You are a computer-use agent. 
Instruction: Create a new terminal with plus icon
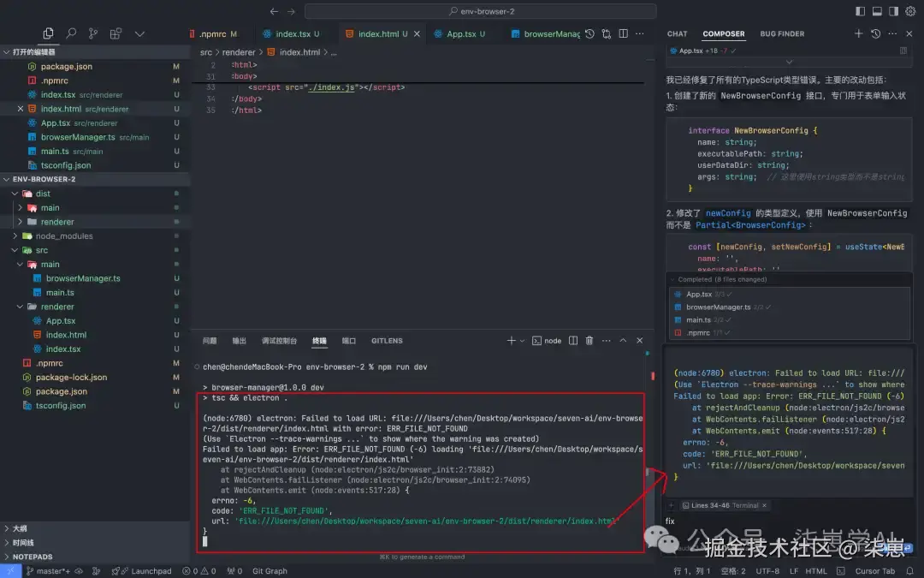pyautogui.click(x=511, y=340)
